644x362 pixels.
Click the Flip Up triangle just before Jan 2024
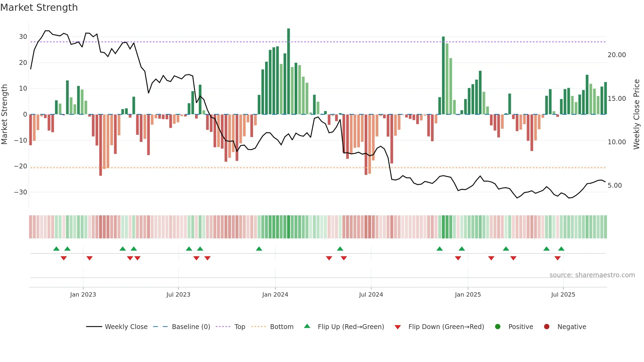[259, 249]
